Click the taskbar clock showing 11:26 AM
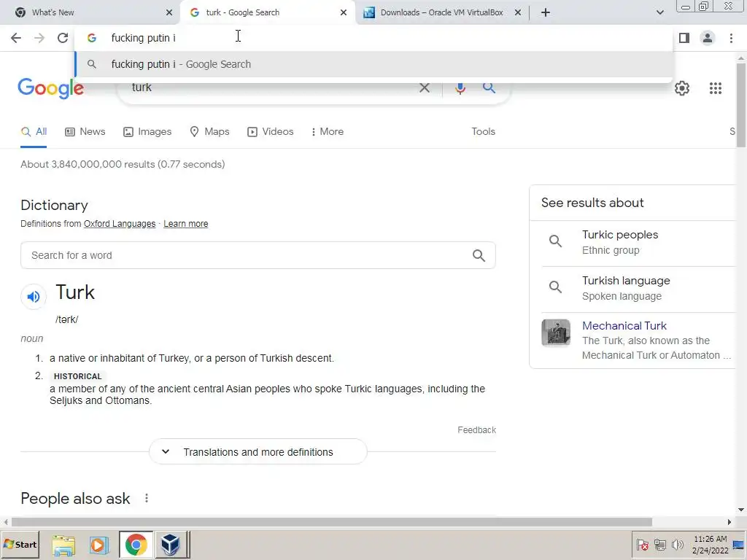The width and height of the screenshot is (747, 560). click(x=710, y=545)
